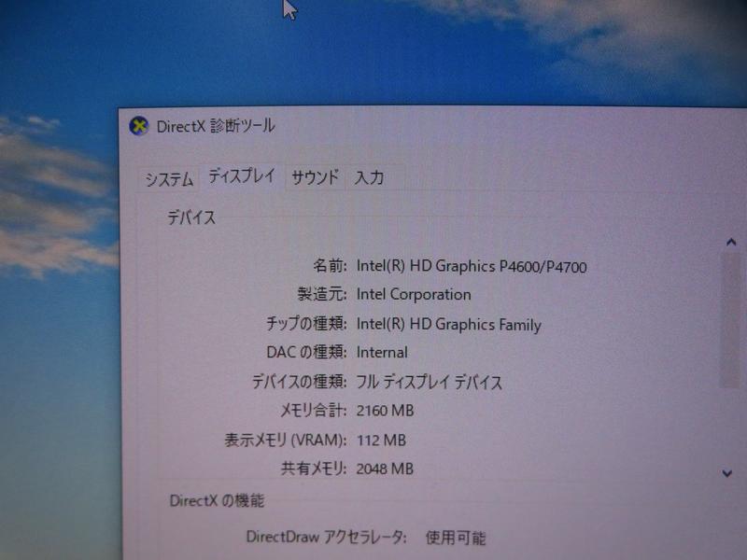The width and height of the screenshot is (747, 560).
Task: Click the DirectX の機能 group heading
Action: (x=217, y=501)
